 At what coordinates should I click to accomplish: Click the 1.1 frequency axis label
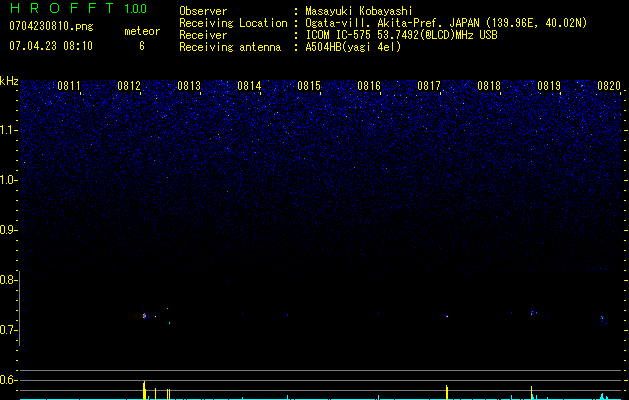click(x=9, y=130)
